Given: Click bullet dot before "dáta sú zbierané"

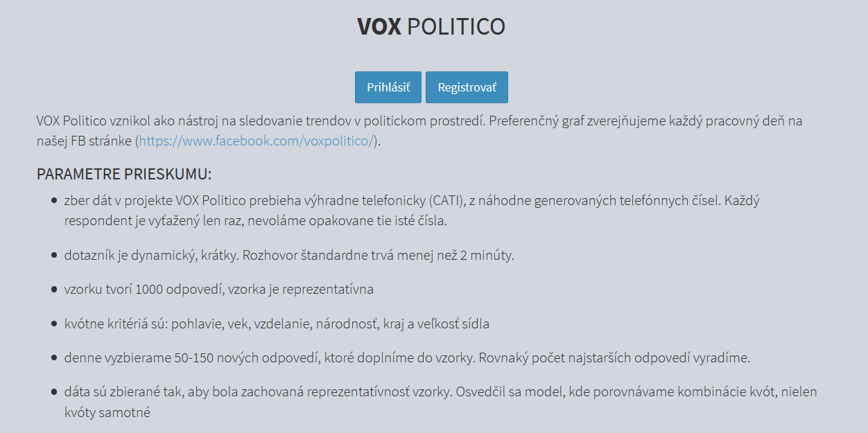Looking at the screenshot, I should 54,392.
